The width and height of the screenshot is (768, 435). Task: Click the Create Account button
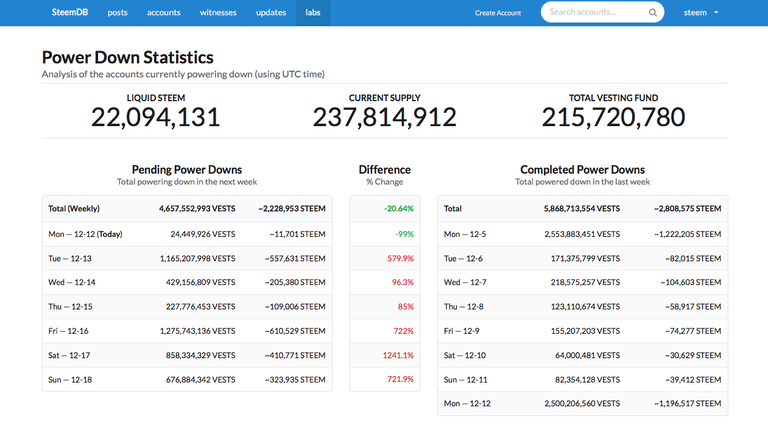point(498,13)
